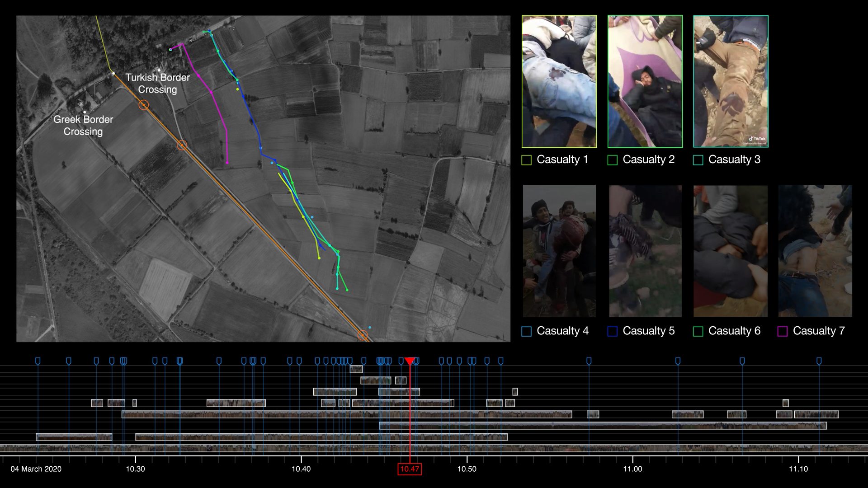868x488 pixels.
Task: Select the orange circle at the map's bottom edge
Action: (363, 335)
